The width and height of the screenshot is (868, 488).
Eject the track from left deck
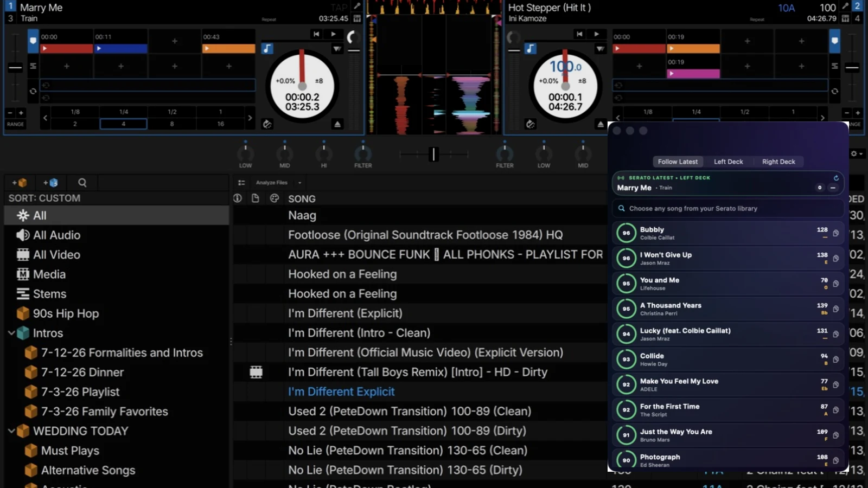click(x=337, y=124)
